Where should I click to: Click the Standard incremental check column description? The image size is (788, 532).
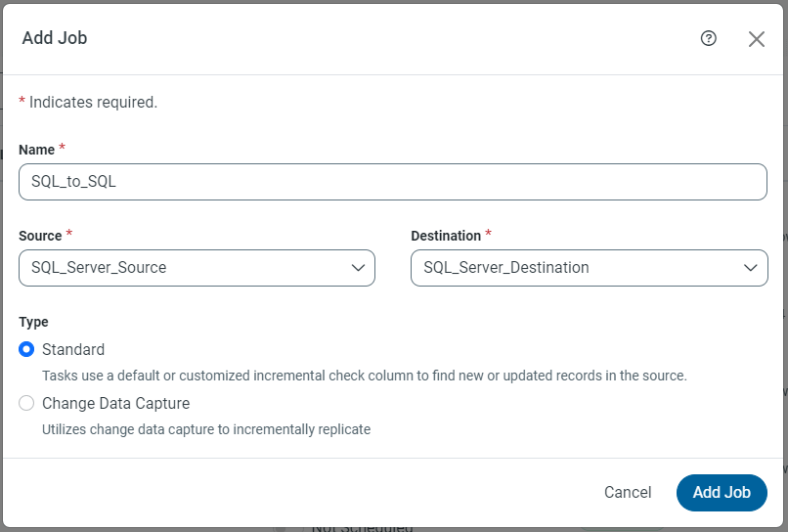coord(365,376)
